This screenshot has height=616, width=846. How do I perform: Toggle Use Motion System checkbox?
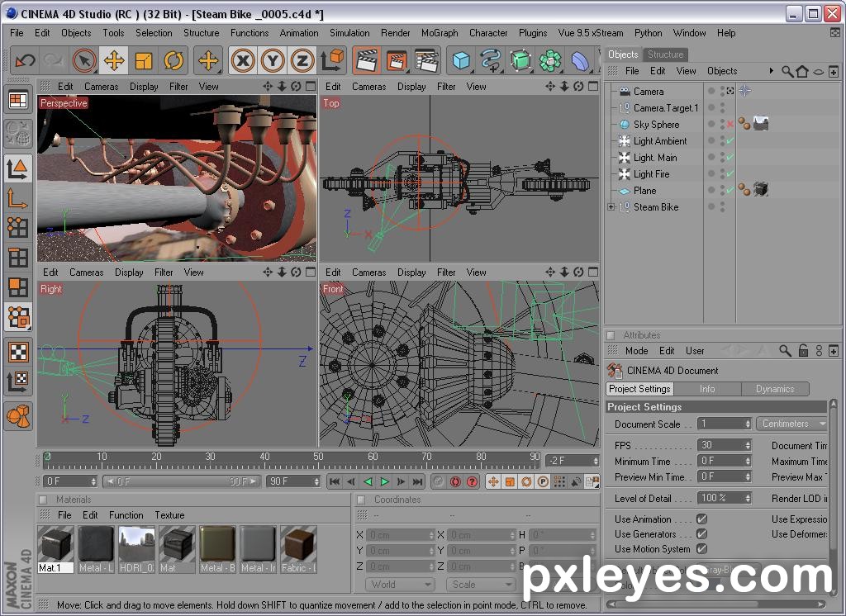click(x=701, y=549)
